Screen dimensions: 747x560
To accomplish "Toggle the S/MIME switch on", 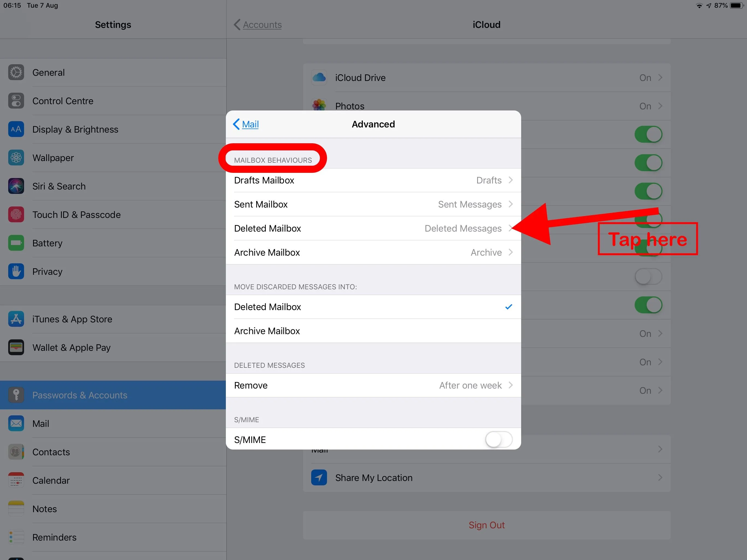I will pos(499,440).
